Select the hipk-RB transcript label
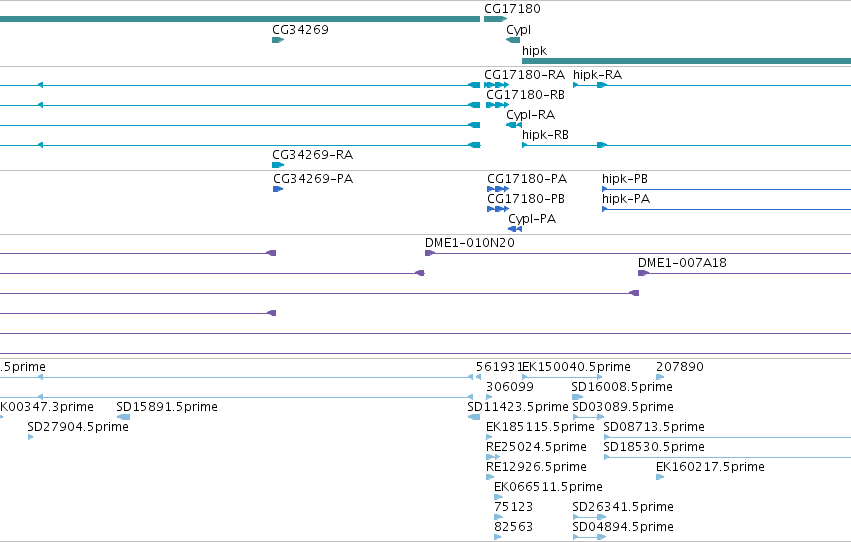The height and width of the screenshot is (542, 851). [x=545, y=135]
